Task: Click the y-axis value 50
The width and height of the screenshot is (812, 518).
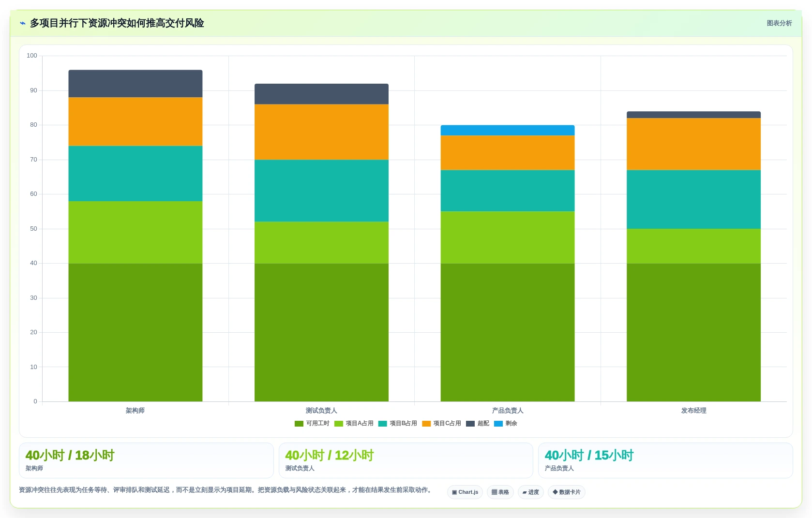Action: [x=33, y=229]
